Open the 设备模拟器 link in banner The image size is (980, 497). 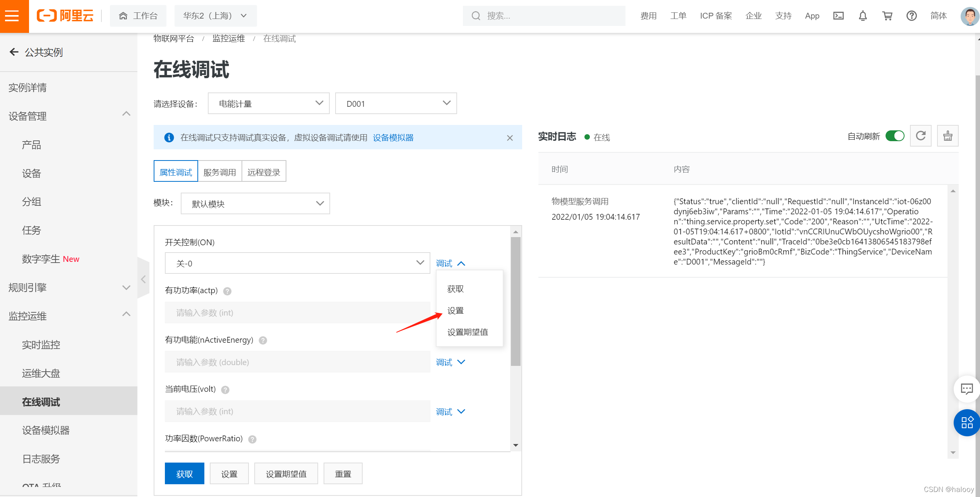393,138
